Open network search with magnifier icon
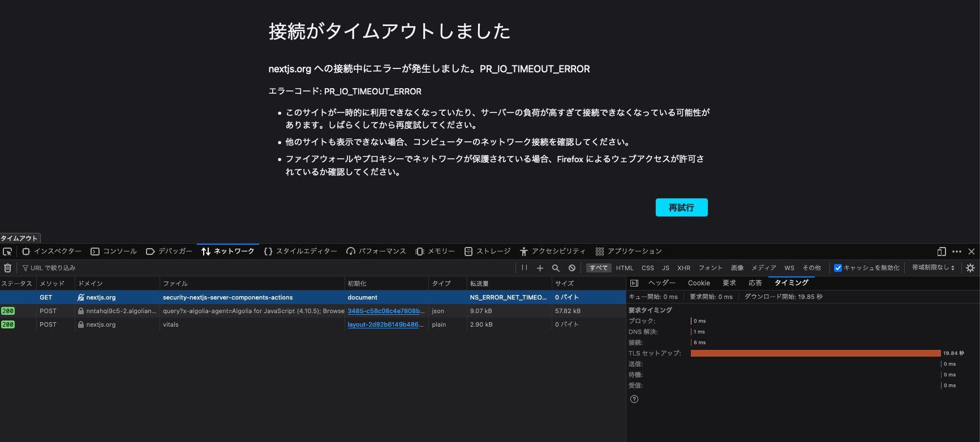The image size is (980, 442). coord(556,268)
